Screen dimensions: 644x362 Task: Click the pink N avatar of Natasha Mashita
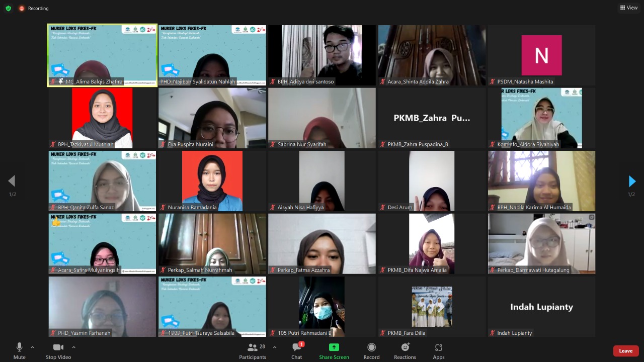[x=541, y=55]
